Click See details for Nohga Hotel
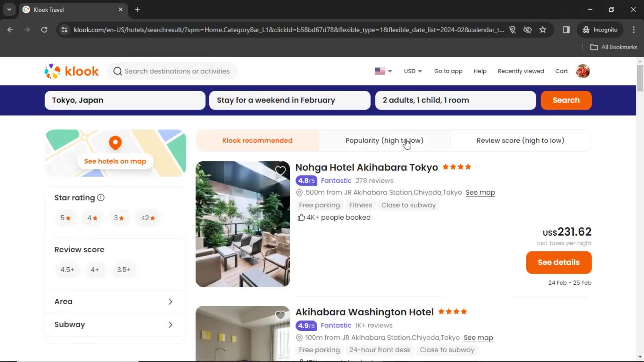Image resolution: width=644 pixels, height=362 pixels. point(559,262)
